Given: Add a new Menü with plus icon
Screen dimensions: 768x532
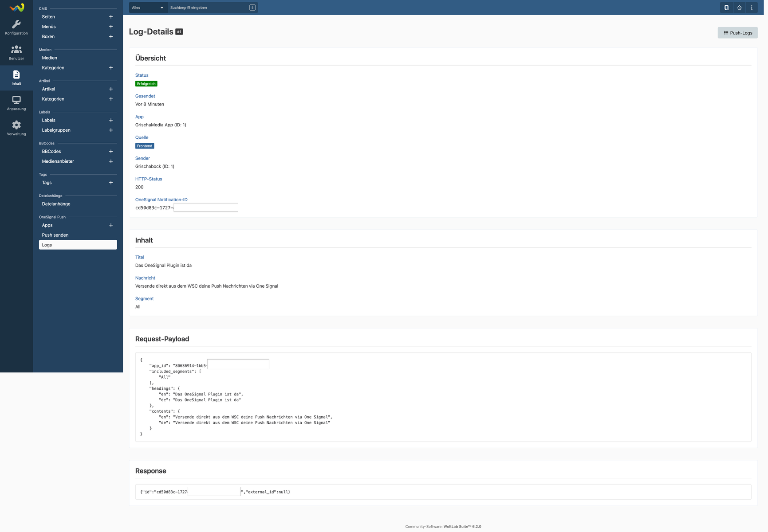Looking at the screenshot, I should tap(111, 27).
